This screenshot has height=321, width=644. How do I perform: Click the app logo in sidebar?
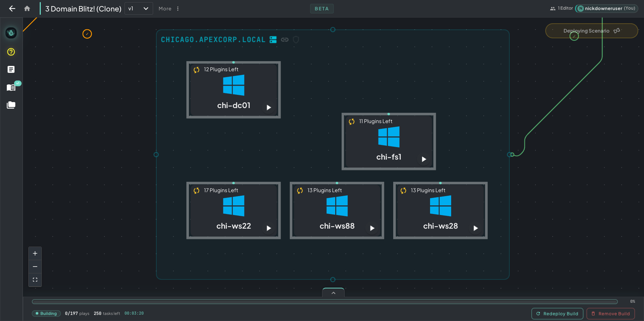11,33
